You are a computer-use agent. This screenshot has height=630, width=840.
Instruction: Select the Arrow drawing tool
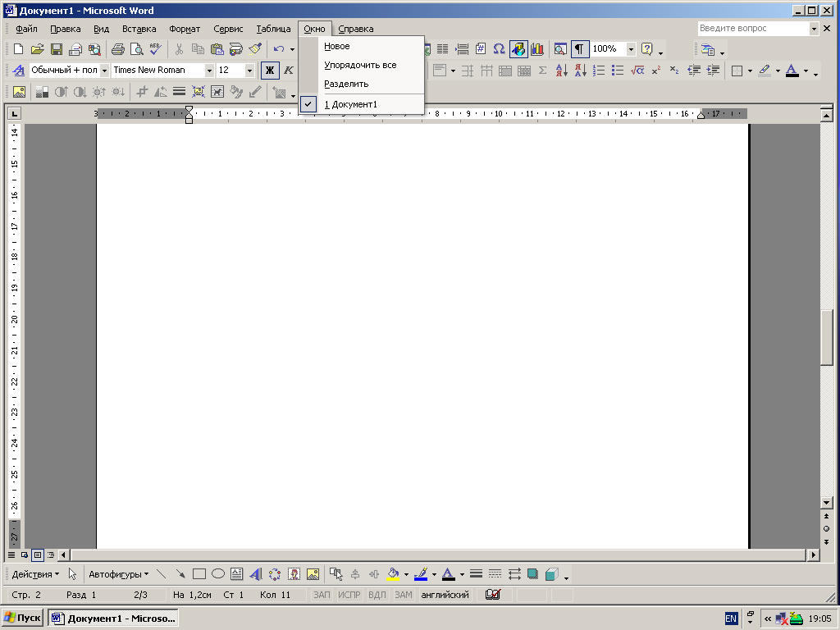[x=180, y=574]
